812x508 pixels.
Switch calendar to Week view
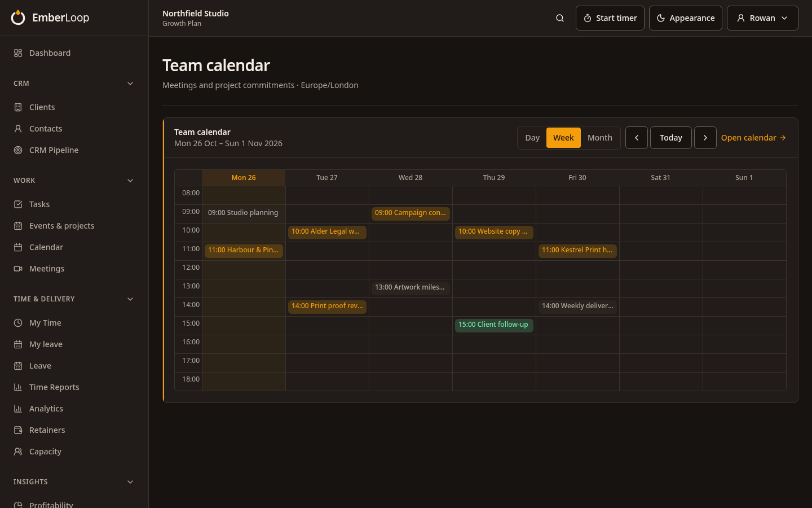pyautogui.click(x=563, y=138)
